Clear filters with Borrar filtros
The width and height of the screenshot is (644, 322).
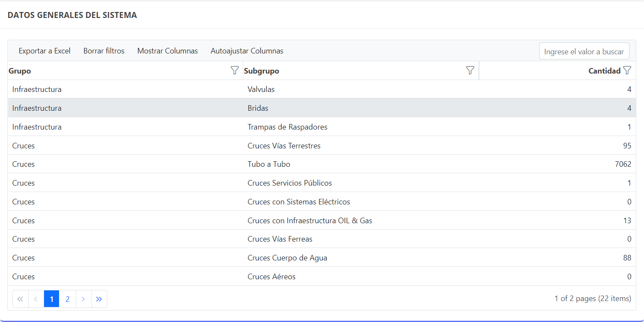coord(104,51)
